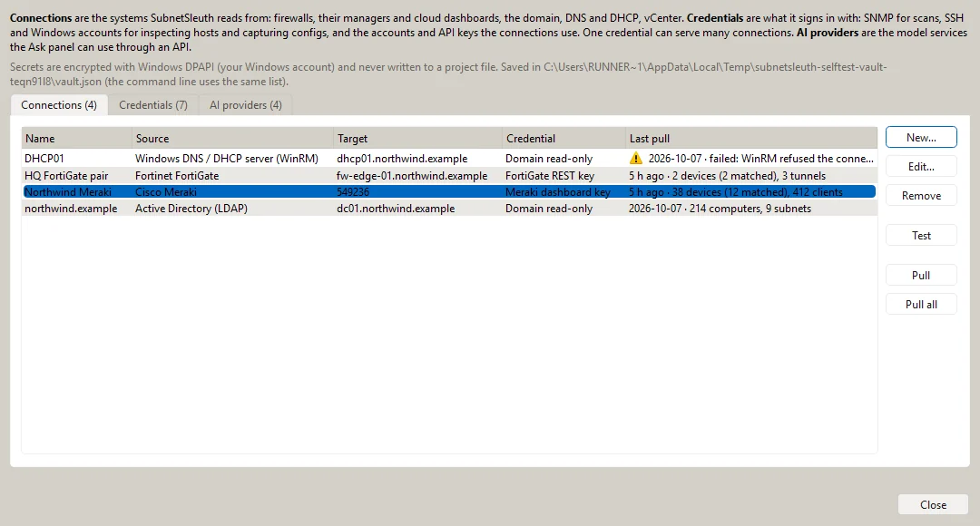
Task: Click the Active Directory (LDAP) source cell
Action: click(x=191, y=209)
